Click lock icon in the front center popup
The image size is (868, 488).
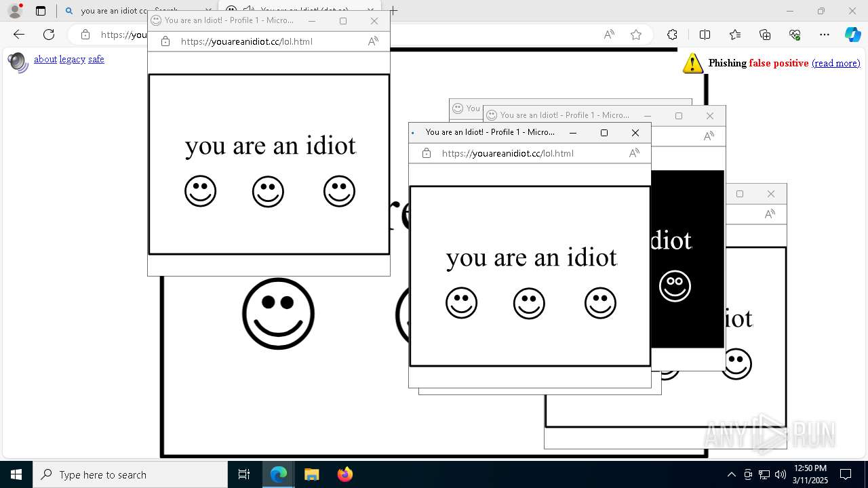426,153
